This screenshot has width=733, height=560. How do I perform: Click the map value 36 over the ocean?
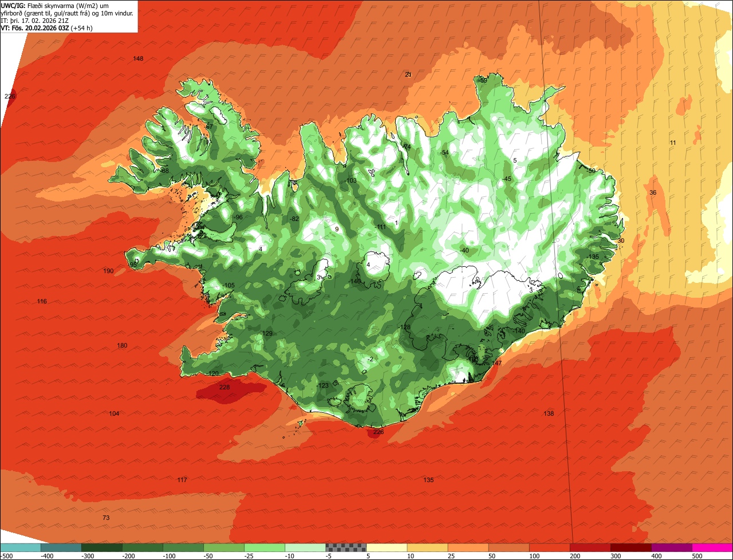coord(653,192)
